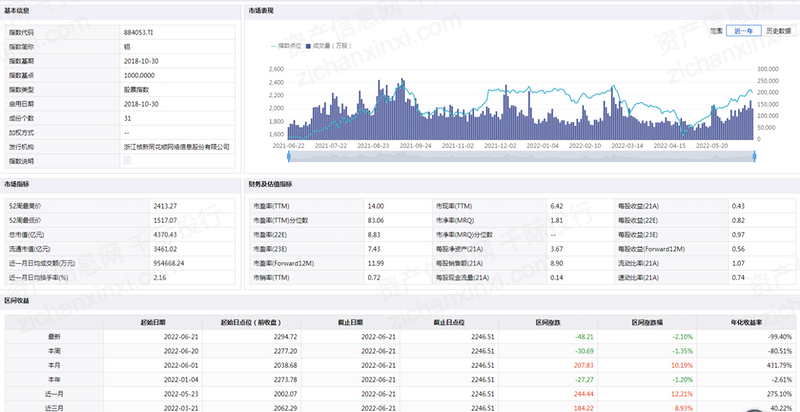Click the 基本信息 section header
This screenshot has height=412, width=800.
coord(17,11)
